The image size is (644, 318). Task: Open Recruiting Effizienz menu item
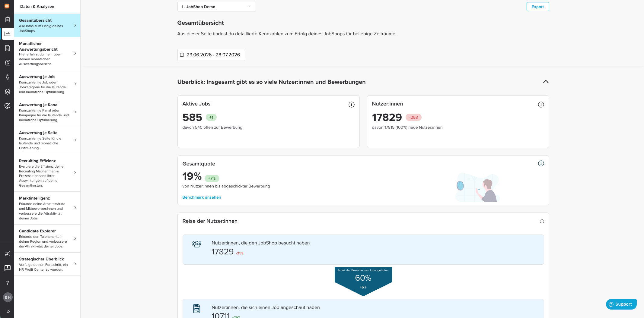47,173
